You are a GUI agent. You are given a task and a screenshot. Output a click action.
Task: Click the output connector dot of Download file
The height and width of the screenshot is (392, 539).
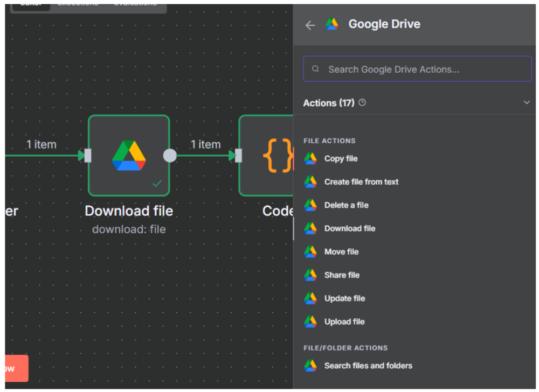point(170,156)
